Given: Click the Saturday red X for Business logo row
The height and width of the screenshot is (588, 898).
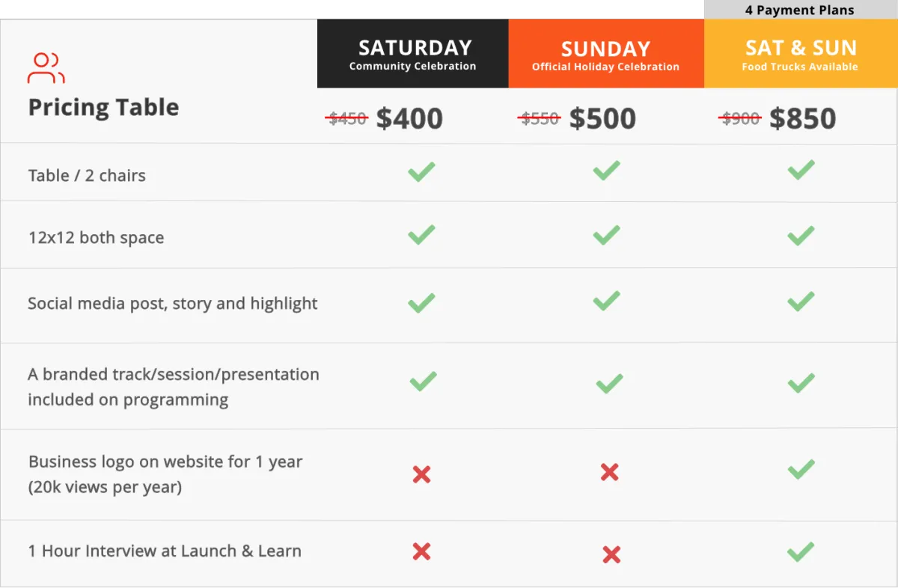Looking at the screenshot, I should pos(421,474).
